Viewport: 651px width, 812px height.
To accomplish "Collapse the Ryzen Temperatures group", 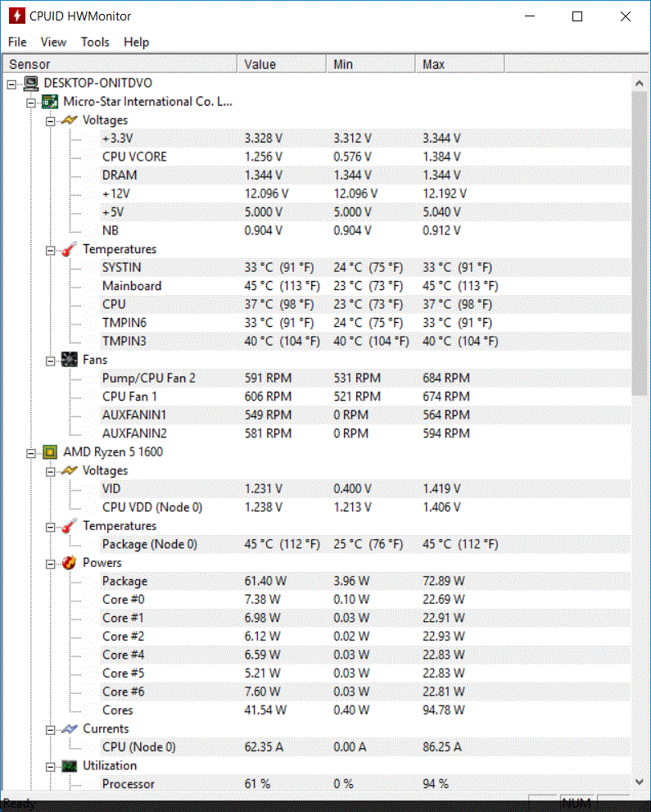I will coord(50,527).
